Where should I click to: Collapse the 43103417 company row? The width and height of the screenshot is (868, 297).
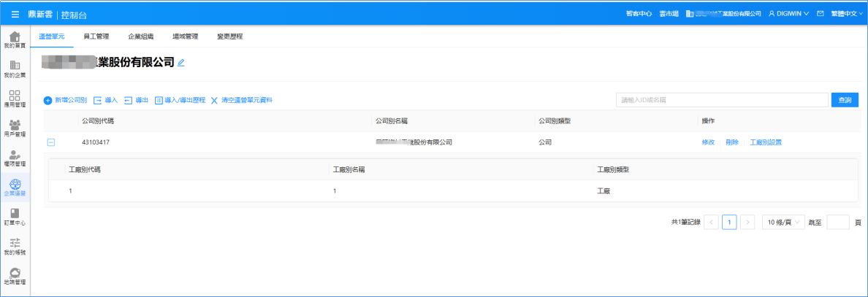tap(51, 142)
